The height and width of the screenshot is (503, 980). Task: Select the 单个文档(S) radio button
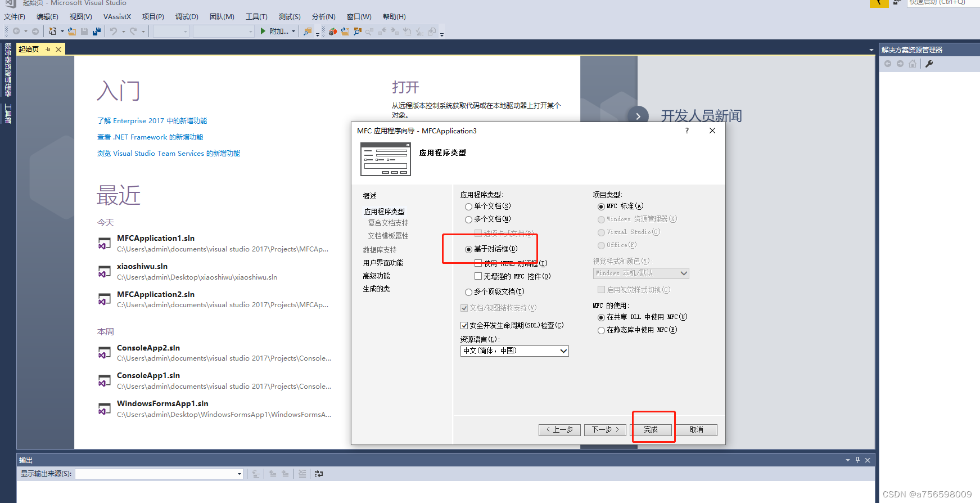(468, 206)
